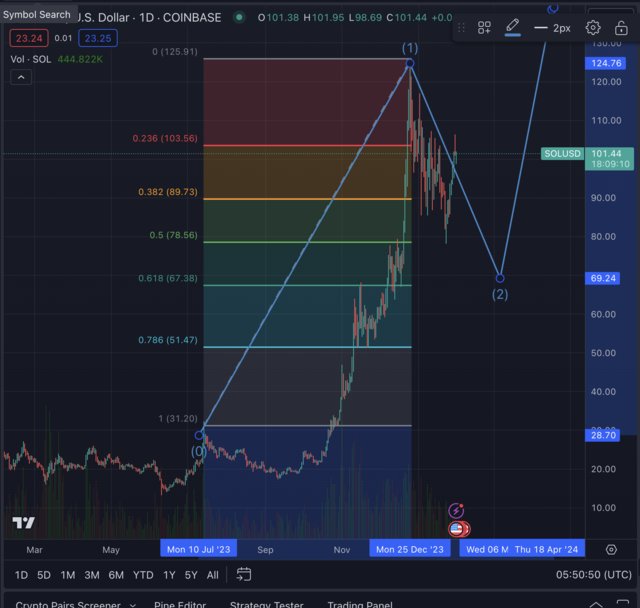Open the time axis settings icon
Viewport: 640px width, 608px height.
pyautogui.click(x=611, y=549)
